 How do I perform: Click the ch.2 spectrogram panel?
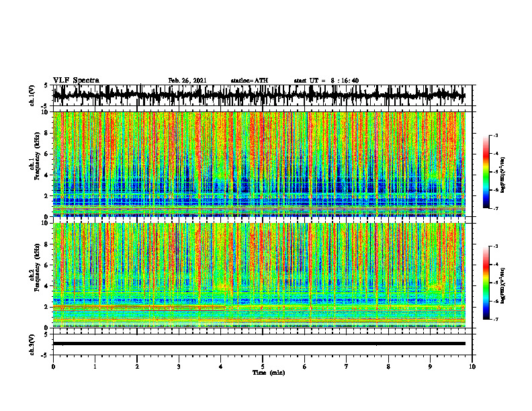point(259,275)
